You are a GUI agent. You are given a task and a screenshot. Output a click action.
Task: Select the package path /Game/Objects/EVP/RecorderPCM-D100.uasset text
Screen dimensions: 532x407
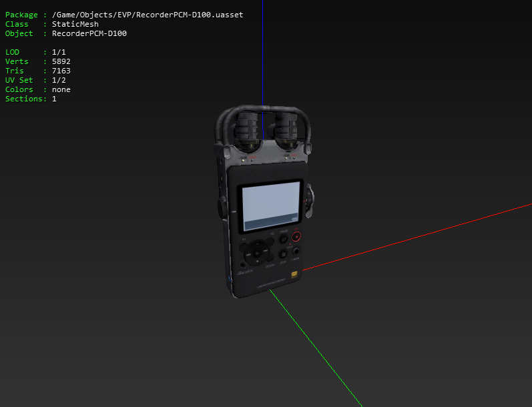(148, 15)
